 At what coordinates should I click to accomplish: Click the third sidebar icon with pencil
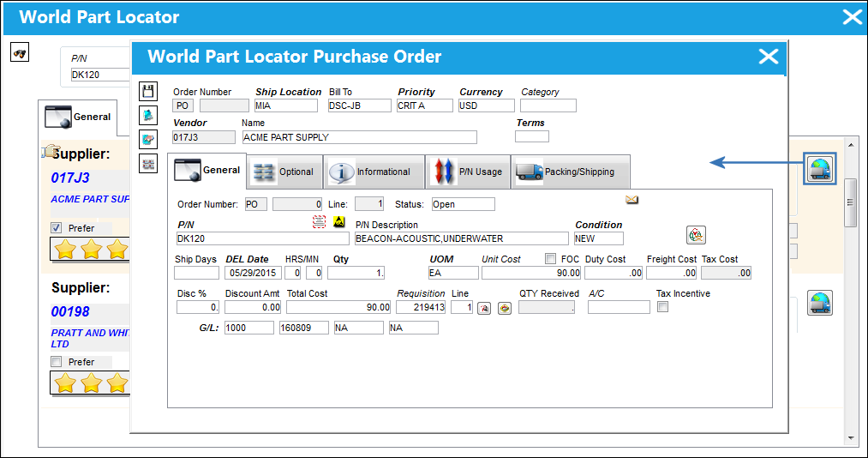[149, 139]
